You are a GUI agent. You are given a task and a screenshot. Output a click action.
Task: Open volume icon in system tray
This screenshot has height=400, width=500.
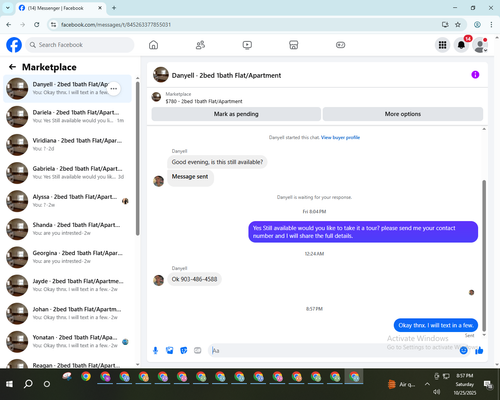(x=437, y=392)
